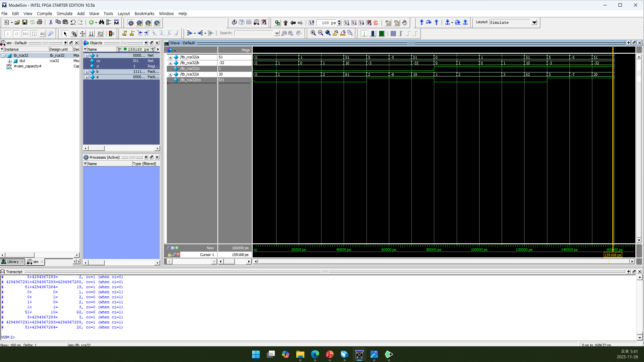The height and width of the screenshot is (362, 644).
Task: Switch to the Library tab
Action: tap(12, 262)
